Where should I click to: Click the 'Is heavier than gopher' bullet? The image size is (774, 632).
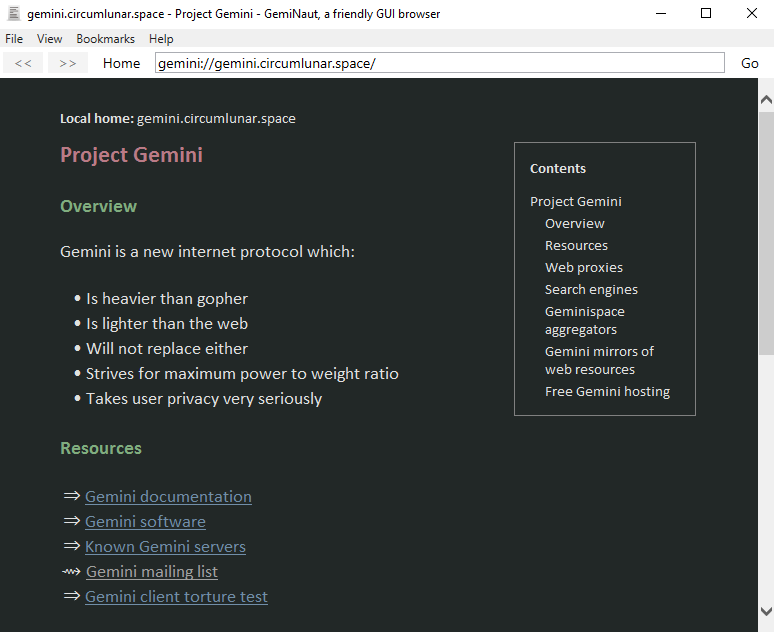(167, 299)
